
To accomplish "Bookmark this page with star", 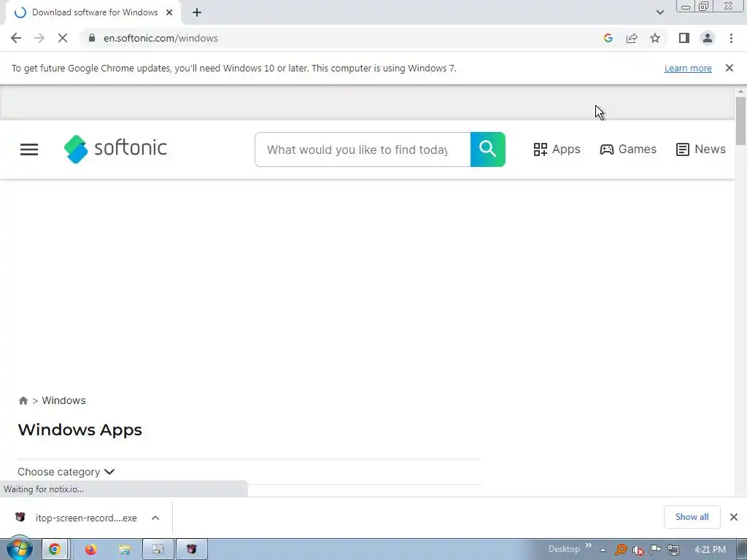I will [655, 38].
